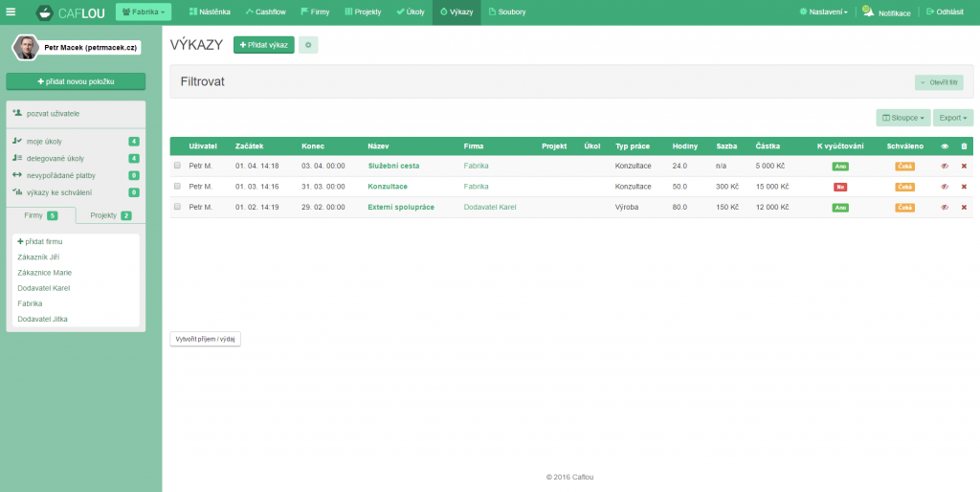Click the Petr Macek profile avatar
The height and width of the screenshot is (492, 980).
(x=26, y=47)
